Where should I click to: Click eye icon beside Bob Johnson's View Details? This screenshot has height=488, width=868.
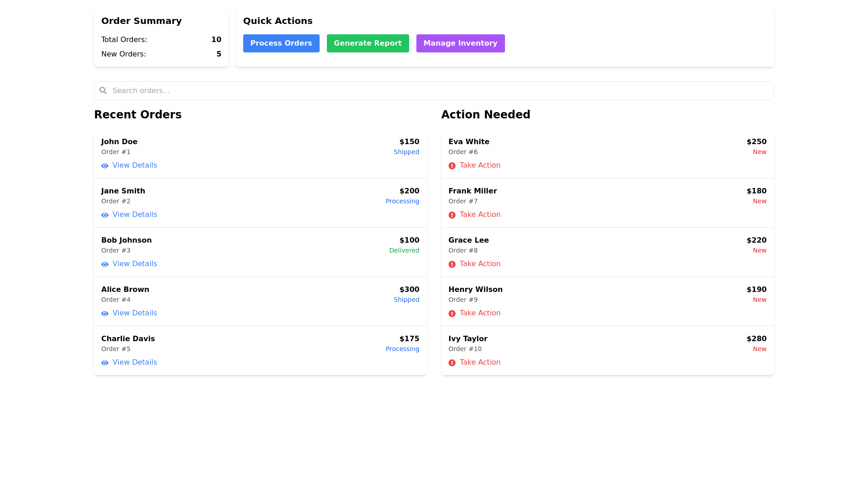[x=105, y=264]
